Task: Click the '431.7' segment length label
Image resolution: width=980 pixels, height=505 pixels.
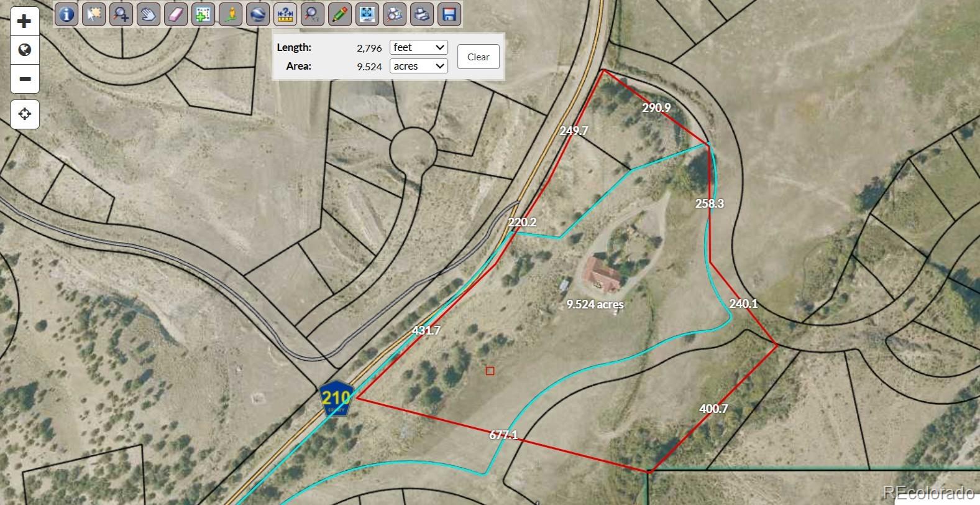Action: [426, 330]
